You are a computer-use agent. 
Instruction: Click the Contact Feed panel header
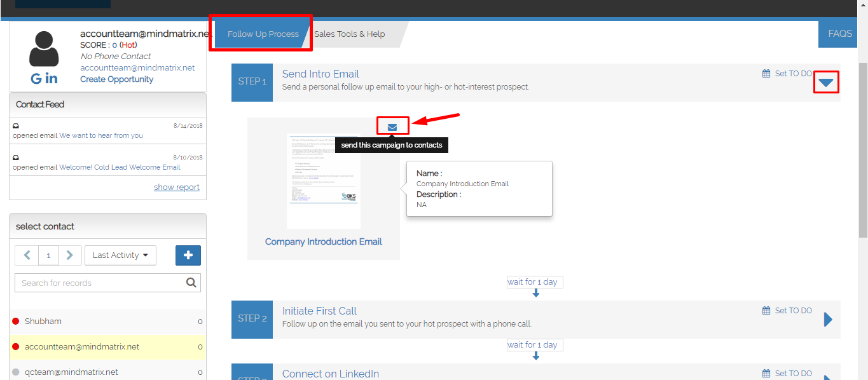click(107, 105)
